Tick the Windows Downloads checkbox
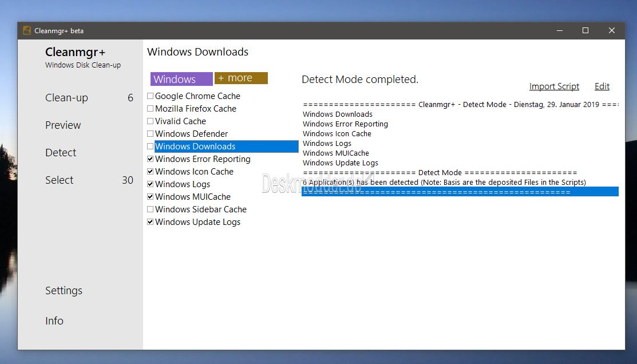637x364 pixels. [x=151, y=147]
